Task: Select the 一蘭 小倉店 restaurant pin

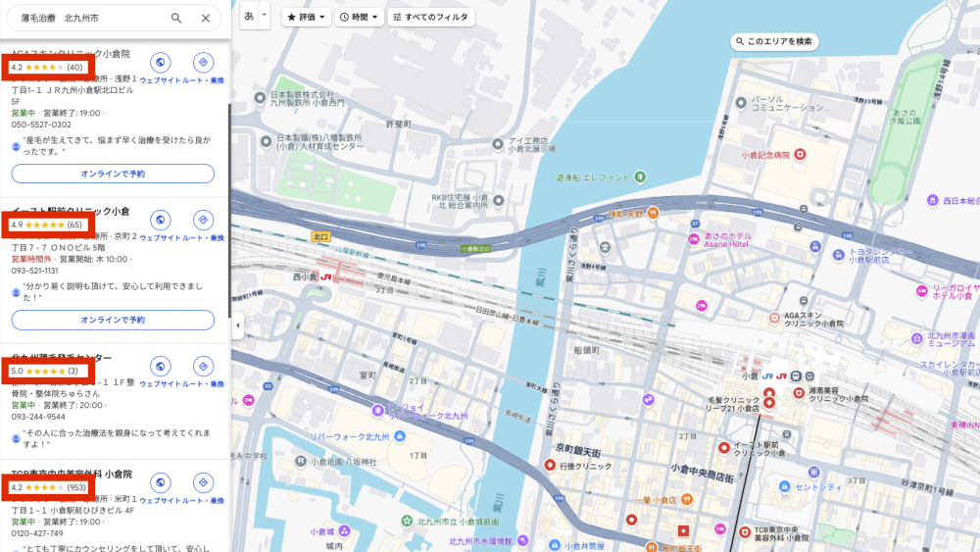Action: pos(686,499)
